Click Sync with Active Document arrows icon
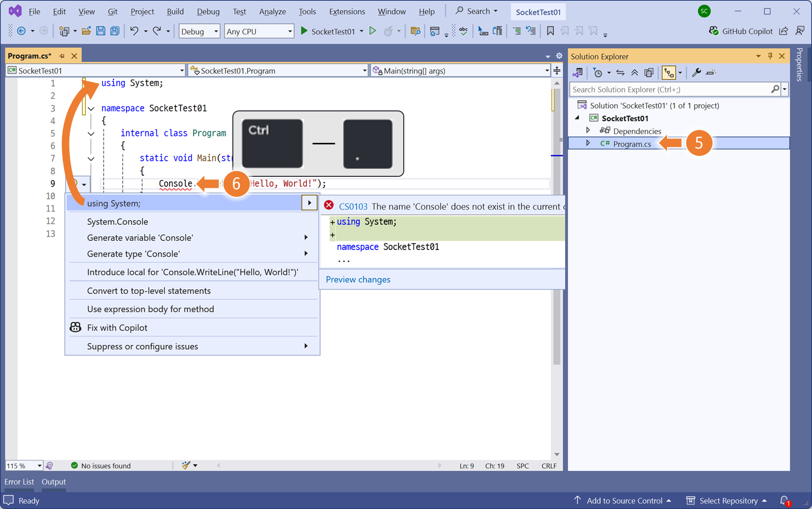This screenshot has width=812, height=509. click(620, 73)
